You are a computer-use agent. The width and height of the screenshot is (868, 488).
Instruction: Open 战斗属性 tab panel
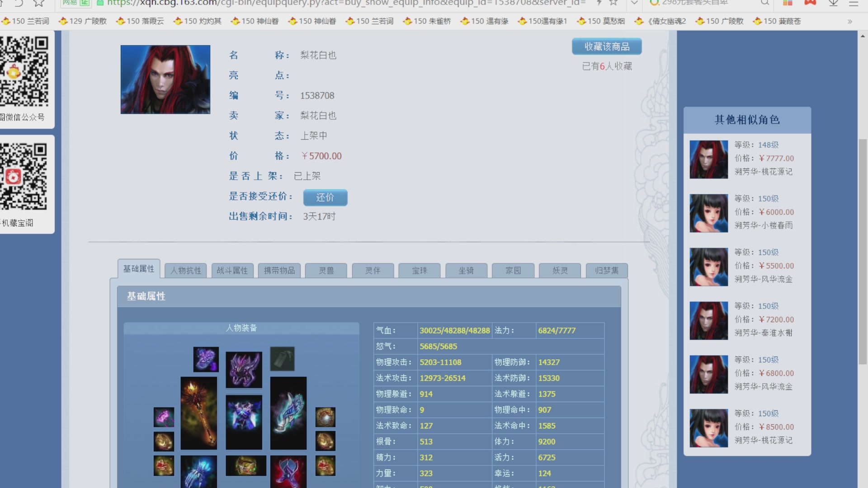[232, 270]
